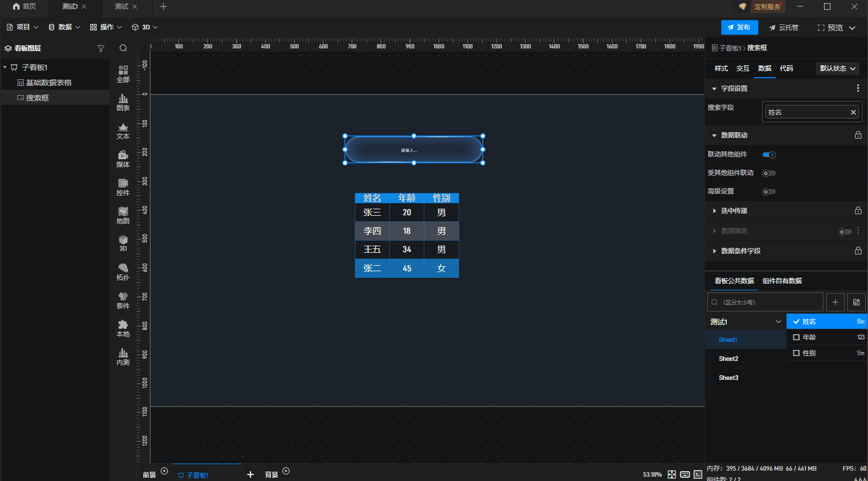Open the 图表 chart components icon
The width and height of the screenshot is (868, 481).
pyautogui.click(x=123, y=102)
